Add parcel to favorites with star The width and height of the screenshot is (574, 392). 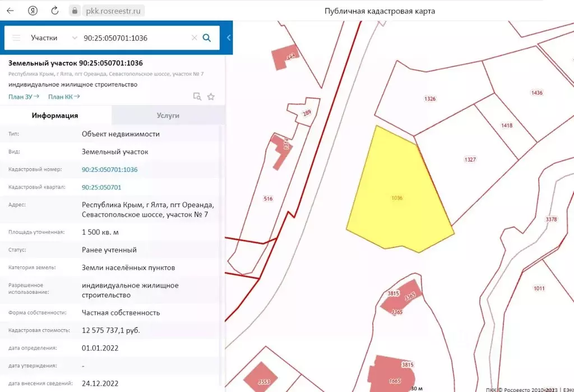211,96
